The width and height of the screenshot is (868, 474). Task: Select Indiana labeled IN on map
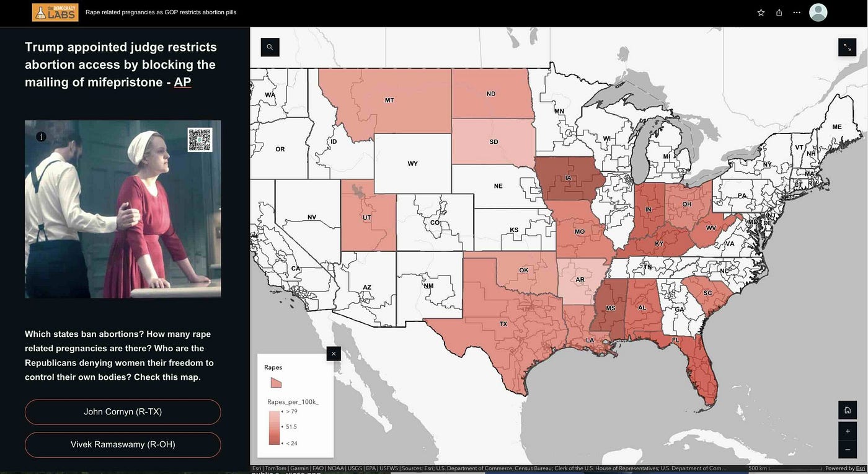tap(649, 210)
